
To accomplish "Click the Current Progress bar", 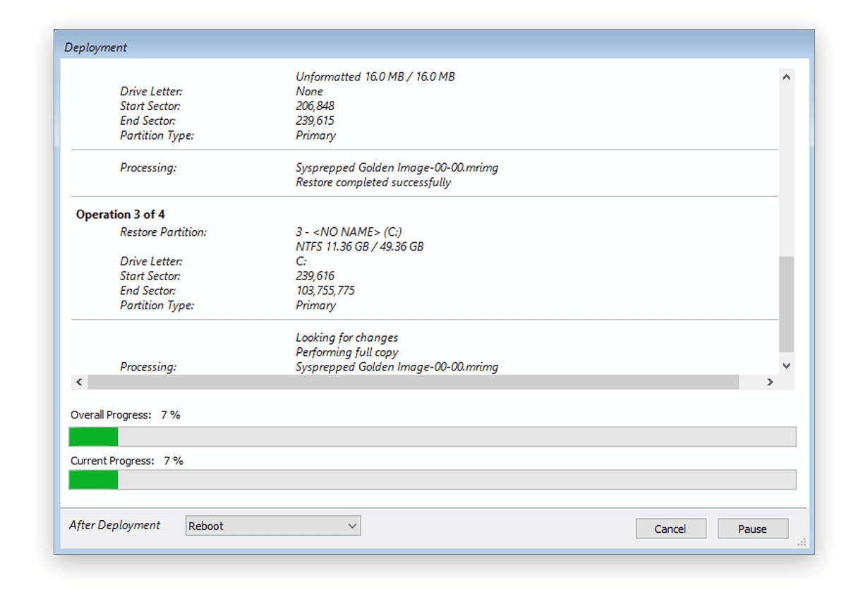I will point(433,480).
